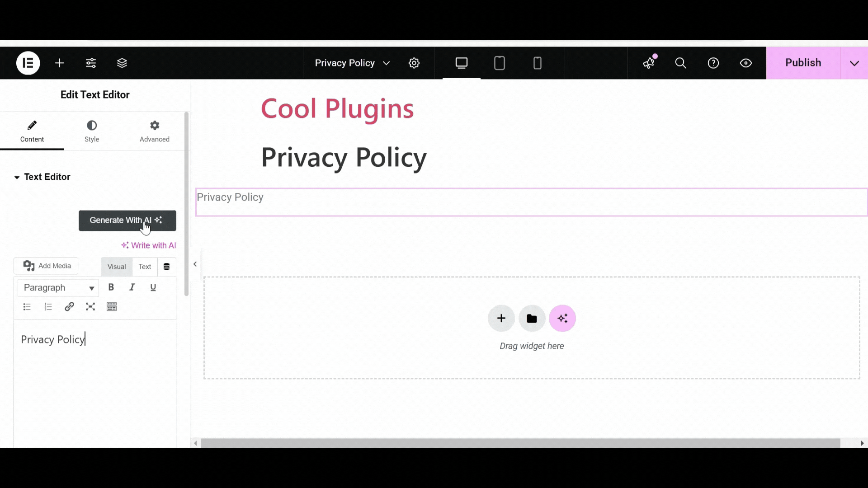This screenshot has width=868, height=488.
Task: Open Site Settings sliders icon
Action: point(91,63)
